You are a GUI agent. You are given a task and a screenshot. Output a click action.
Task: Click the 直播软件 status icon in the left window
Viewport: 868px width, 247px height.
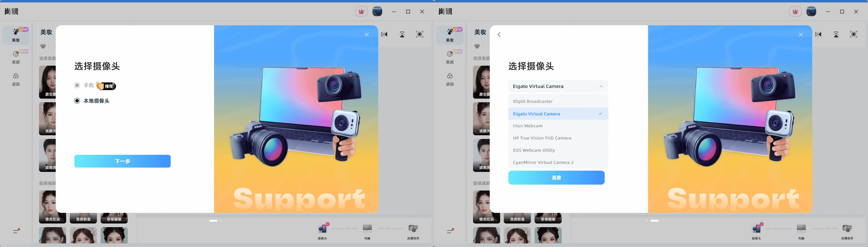pyautogui.click(x=413, y=228)
